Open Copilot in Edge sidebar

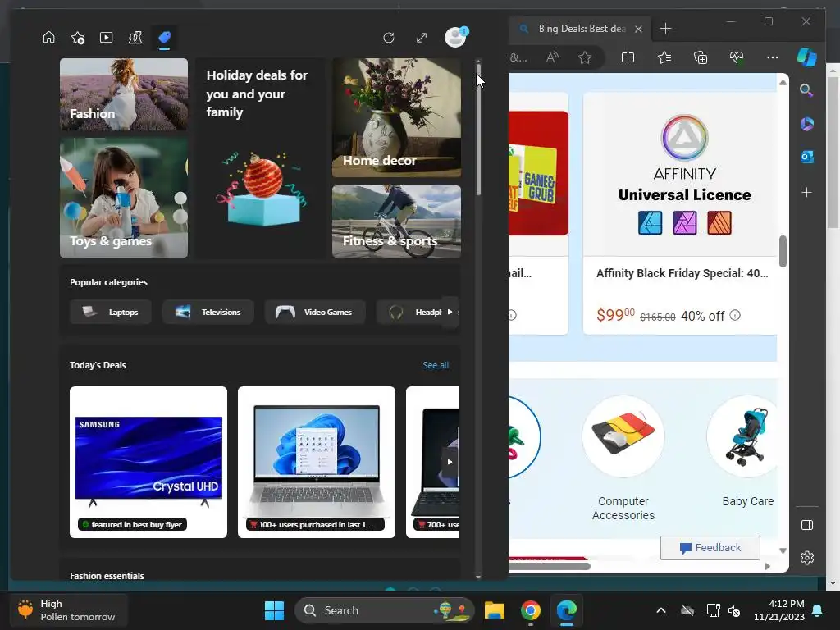click(807, 57)
